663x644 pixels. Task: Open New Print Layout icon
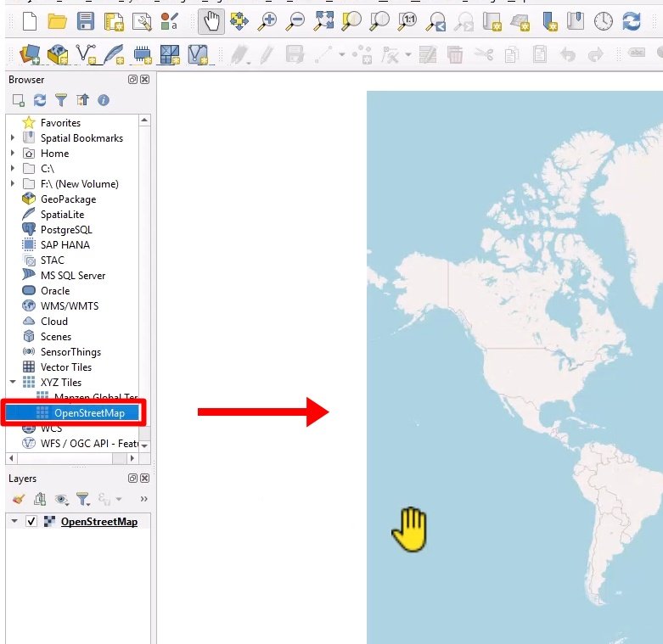click(114, 21)
